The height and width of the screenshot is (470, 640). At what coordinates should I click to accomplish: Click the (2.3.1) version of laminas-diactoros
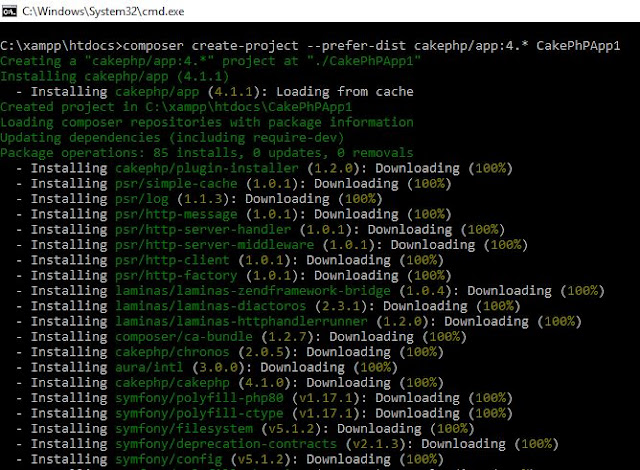(341, 306)
